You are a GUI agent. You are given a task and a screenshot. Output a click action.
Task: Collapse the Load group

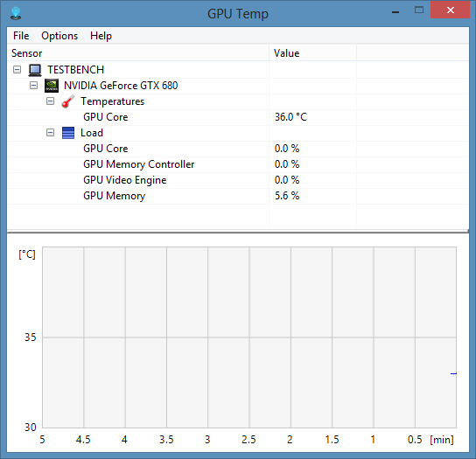(51, 133)
